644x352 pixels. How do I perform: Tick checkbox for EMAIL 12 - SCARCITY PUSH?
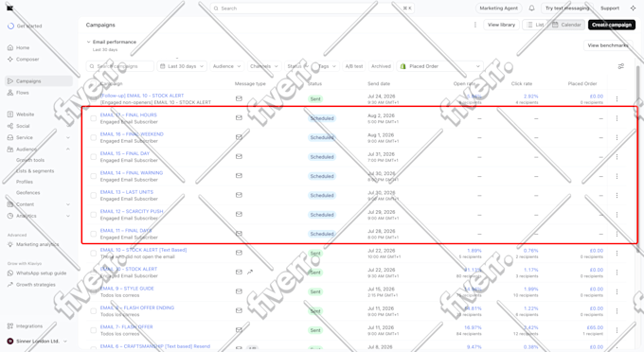(93, 215)
